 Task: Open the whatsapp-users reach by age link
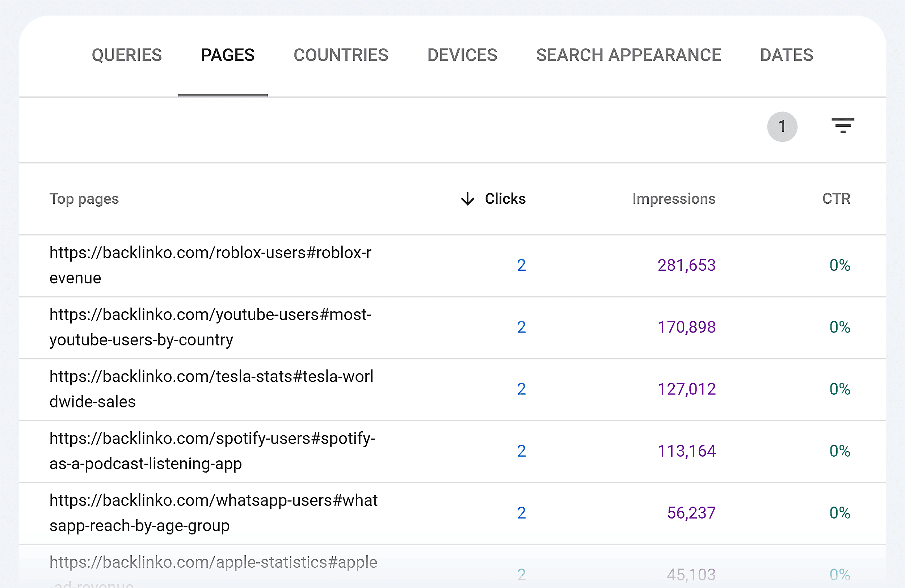point(213,513)
